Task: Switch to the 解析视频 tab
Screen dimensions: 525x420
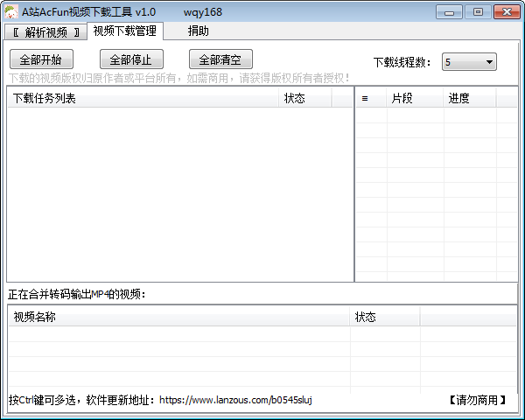Action: coord(45,32)
